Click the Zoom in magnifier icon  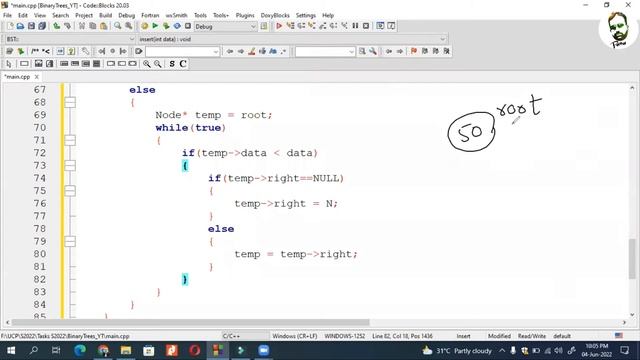tap(147, 64)
